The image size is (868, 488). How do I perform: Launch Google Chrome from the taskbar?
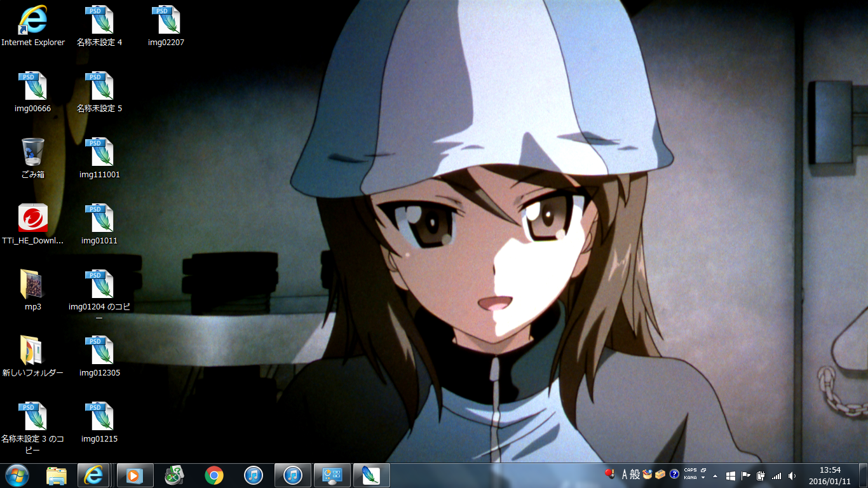214,475
